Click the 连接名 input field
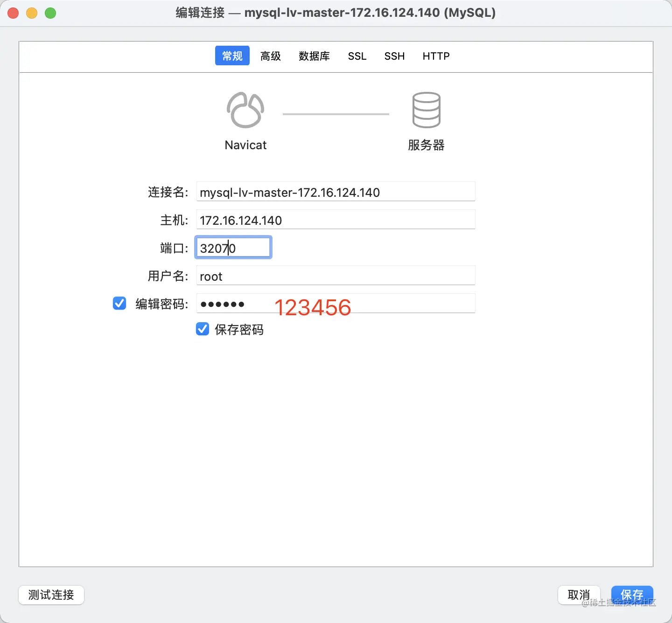 (336, 192)
